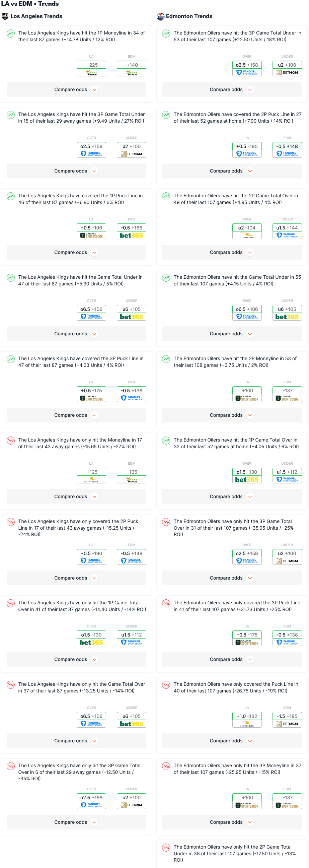This screenshot has height=868, width=309.
Task: Select the LA +225 odds button
Action: click(x=91, y=65)
